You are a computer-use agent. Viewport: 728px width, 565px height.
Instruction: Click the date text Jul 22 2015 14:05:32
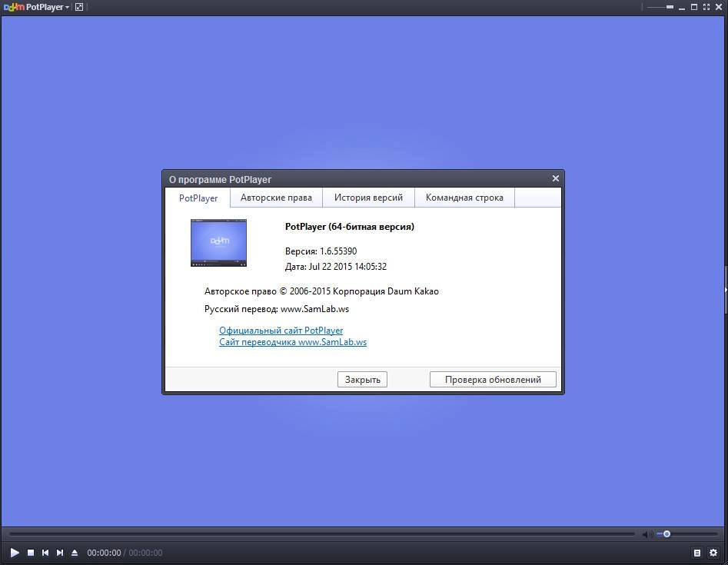347,267
